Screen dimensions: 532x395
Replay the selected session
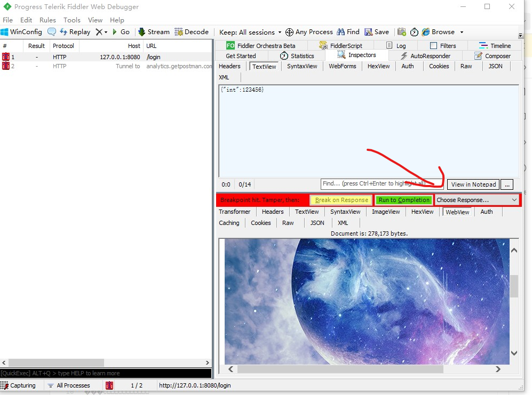75,32
